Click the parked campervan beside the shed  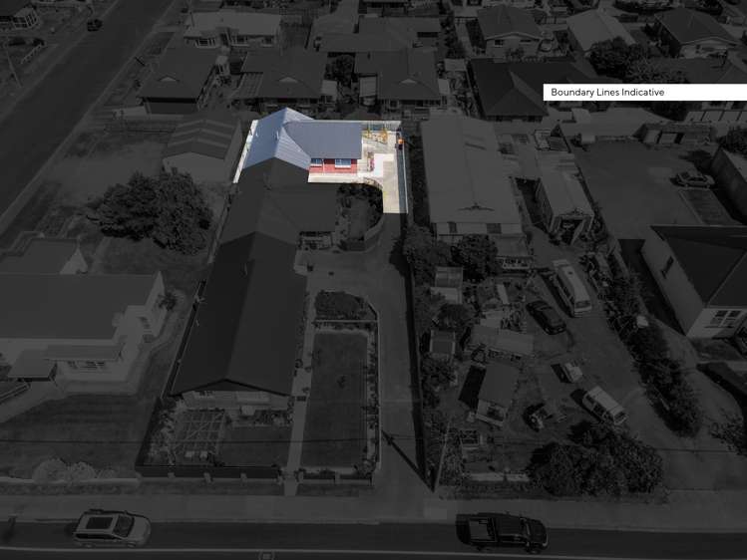point(571,286)
